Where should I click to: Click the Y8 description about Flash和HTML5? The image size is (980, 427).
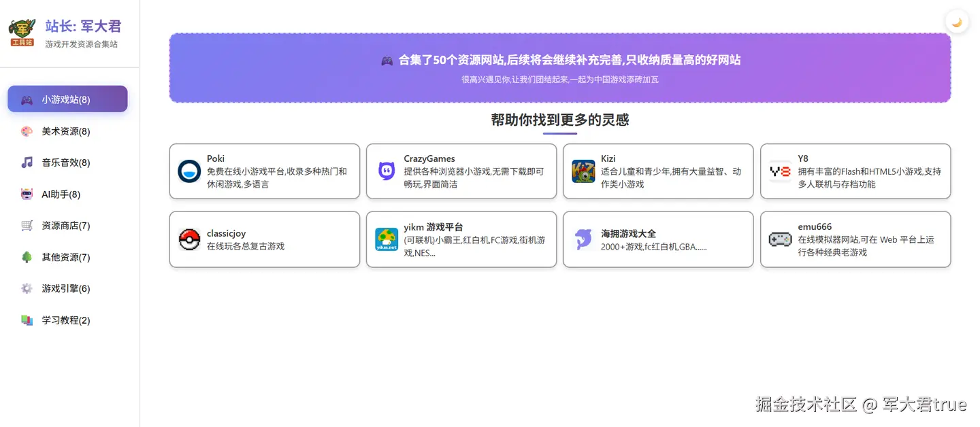(x=869, y=177)
